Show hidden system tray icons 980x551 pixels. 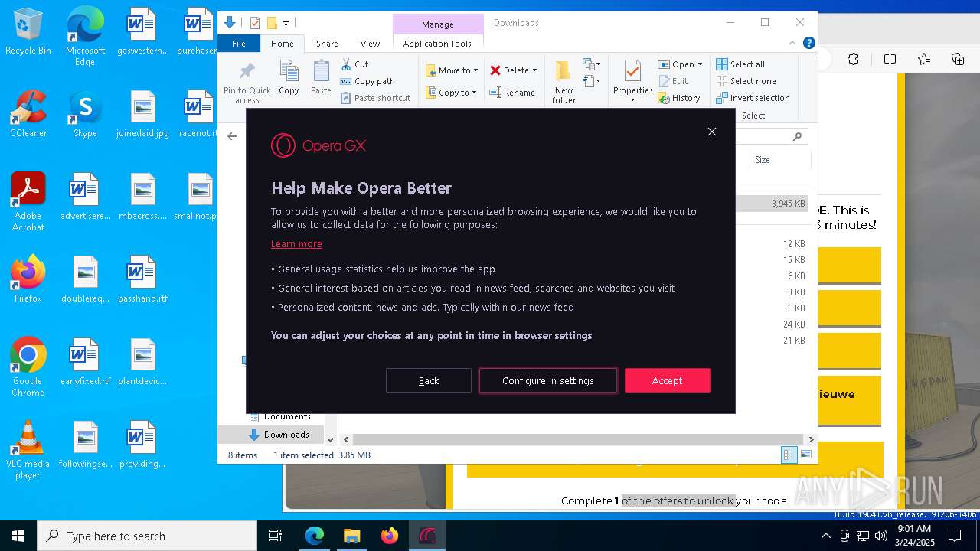coord(825,536)
